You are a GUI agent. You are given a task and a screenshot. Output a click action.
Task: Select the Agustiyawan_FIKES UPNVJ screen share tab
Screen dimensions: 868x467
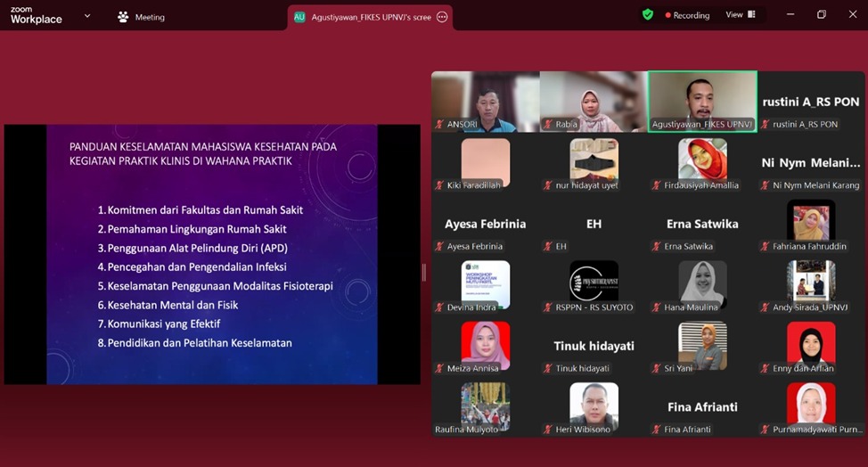[370, 17]
